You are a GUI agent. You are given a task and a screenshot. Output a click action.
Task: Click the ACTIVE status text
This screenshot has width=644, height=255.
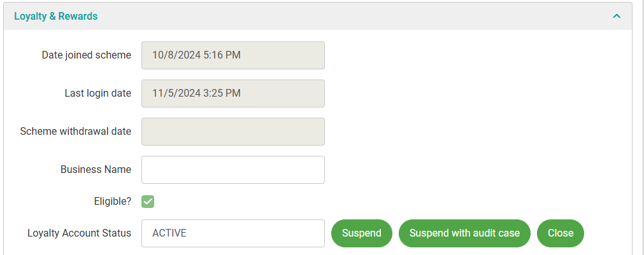(169, 233)
